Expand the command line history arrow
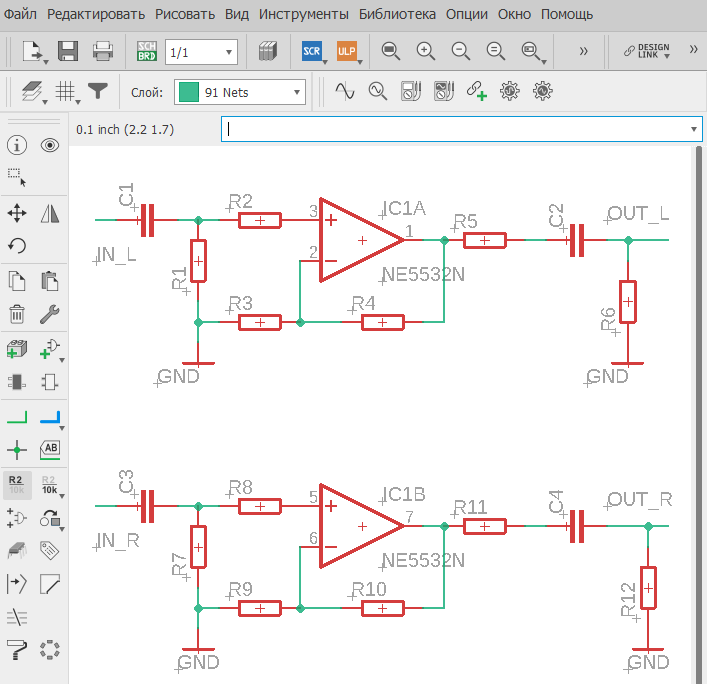This screenshot has width=707, height=684. pyautogui.click(x=693, y=129)
